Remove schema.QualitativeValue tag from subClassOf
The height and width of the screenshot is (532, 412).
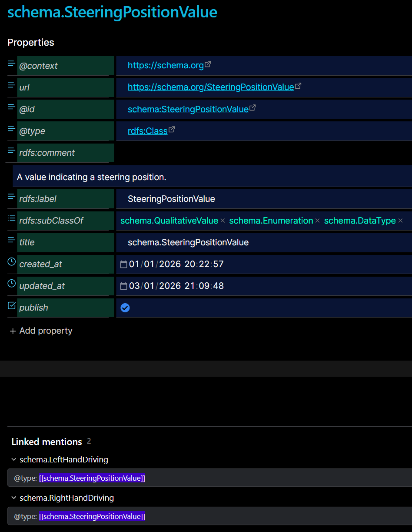click(x=223, y=221)
